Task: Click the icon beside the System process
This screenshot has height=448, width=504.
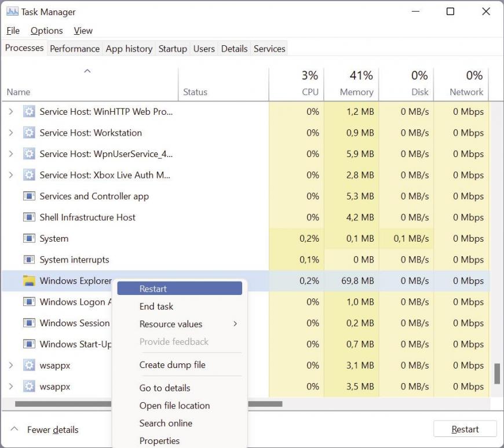Action: [x=29, y=239]
